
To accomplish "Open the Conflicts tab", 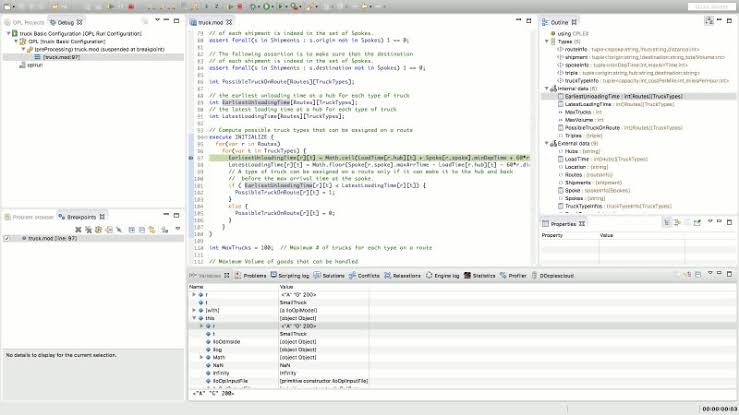I will click(x=364, y=276).
